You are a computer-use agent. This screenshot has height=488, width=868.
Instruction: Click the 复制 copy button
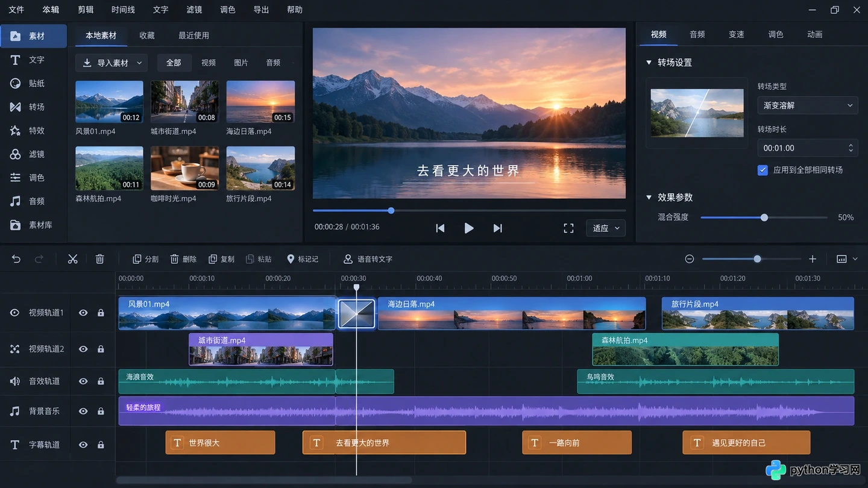coord(221,259)
